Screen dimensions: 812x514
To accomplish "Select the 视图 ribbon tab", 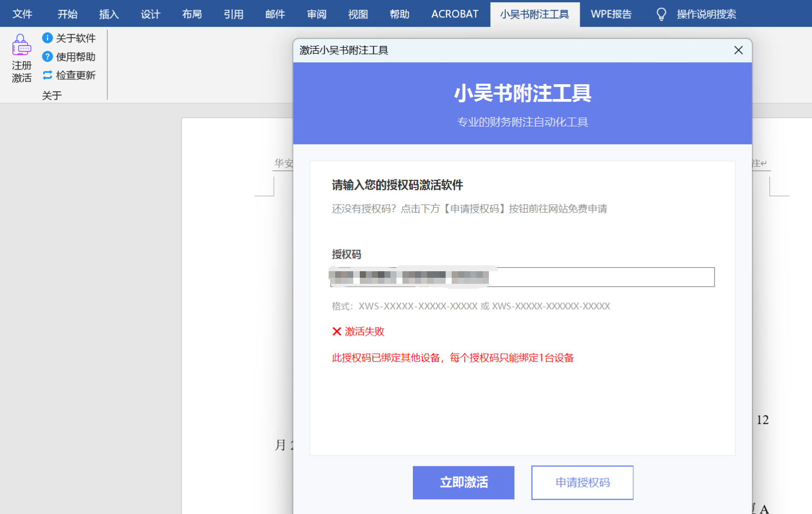I will (x=358, y=14).
